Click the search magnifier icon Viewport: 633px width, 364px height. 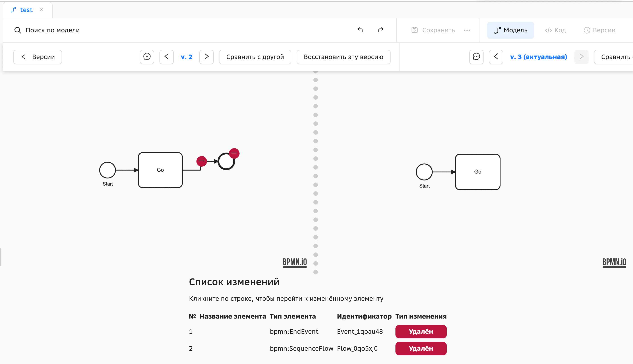(18, 30)
